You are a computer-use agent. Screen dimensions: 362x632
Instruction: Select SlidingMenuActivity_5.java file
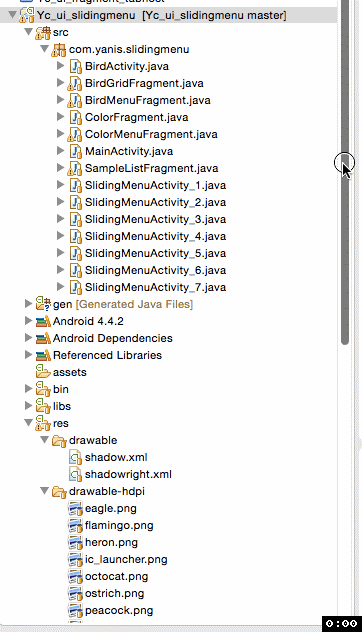point(155,253)
